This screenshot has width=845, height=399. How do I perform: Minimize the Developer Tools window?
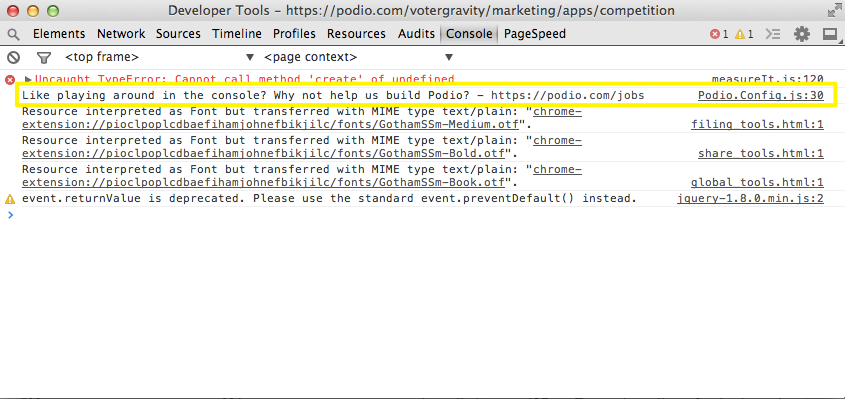coord(33,10)
